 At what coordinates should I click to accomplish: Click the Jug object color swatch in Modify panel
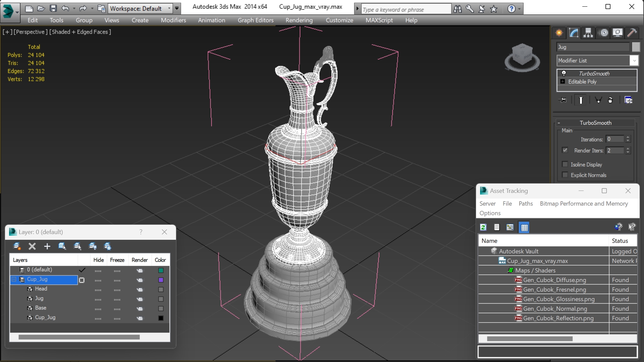[636, 47]
